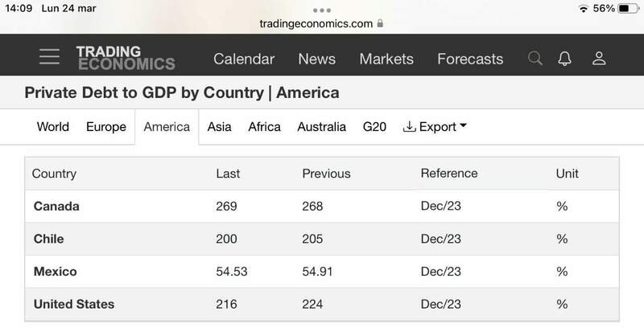Sort table by Last column header
The width and height of the screenshot is (644, 336).
point(228,173)
